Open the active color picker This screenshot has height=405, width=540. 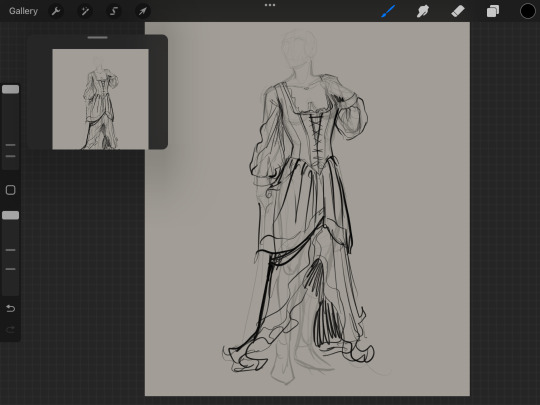pyautogui.click(x=527, y=11)
